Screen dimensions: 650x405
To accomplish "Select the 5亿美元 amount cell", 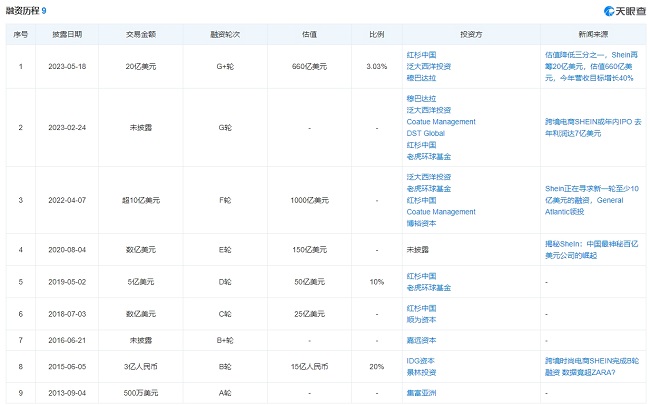I will coord(141,282).
